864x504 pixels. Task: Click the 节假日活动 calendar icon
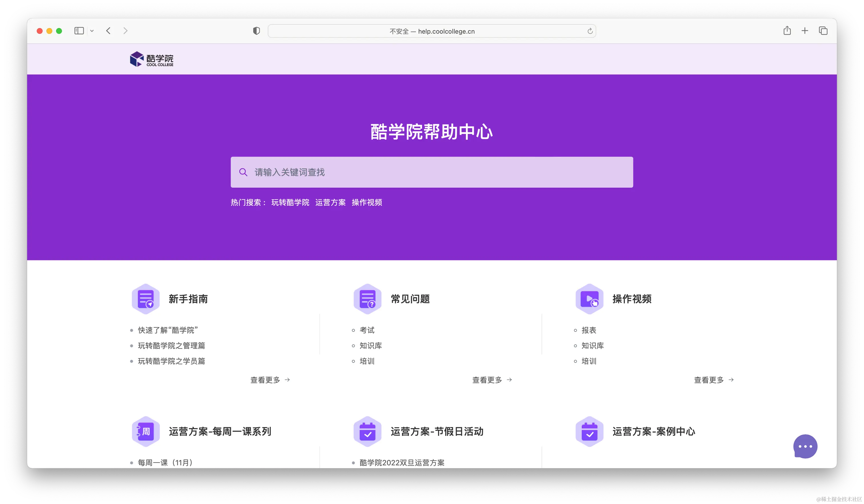367,431
